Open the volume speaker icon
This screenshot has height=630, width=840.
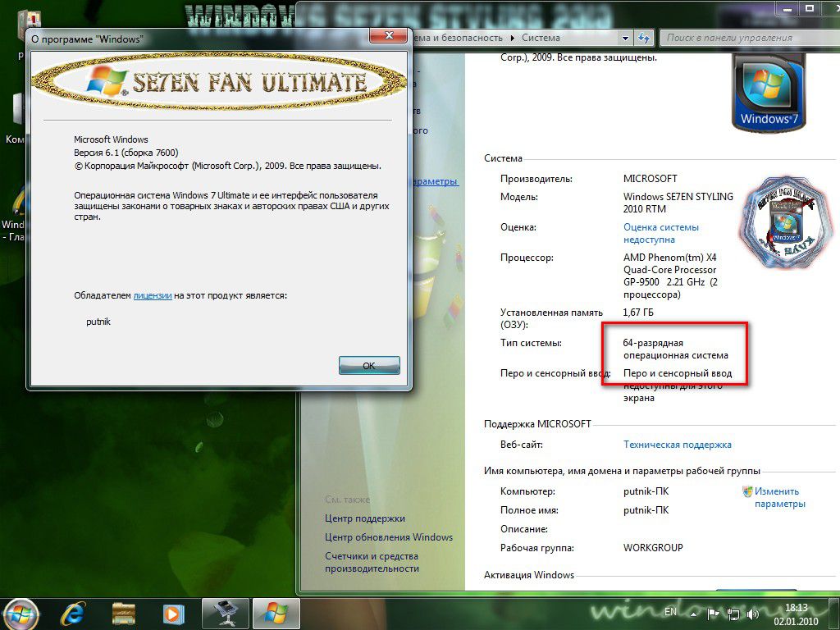tap(753, 614)
